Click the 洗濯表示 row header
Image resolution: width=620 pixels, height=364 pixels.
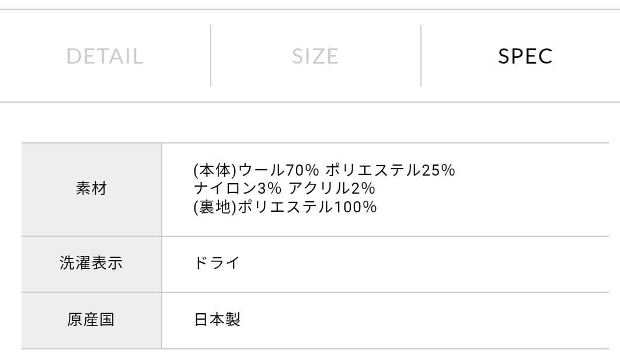point(91,263)
